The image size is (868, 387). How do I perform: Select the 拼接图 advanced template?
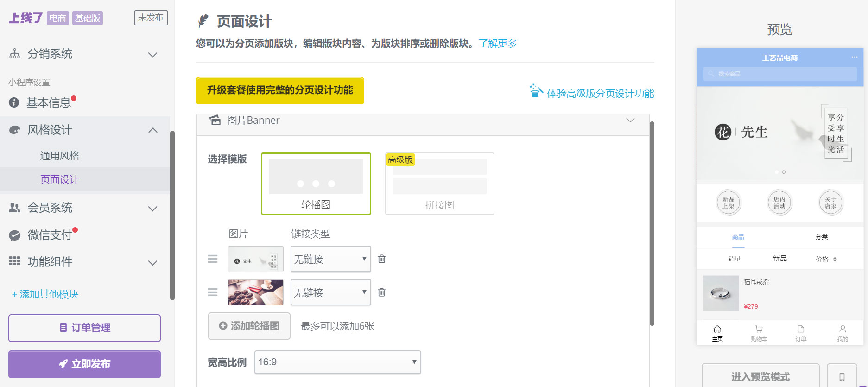[440, 184]
